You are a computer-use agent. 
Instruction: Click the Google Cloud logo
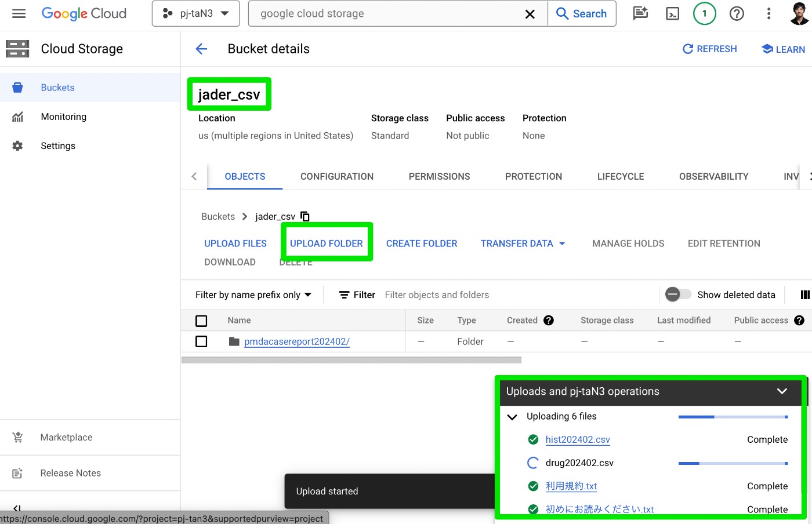pyautogui.click(x=84, y=13)
